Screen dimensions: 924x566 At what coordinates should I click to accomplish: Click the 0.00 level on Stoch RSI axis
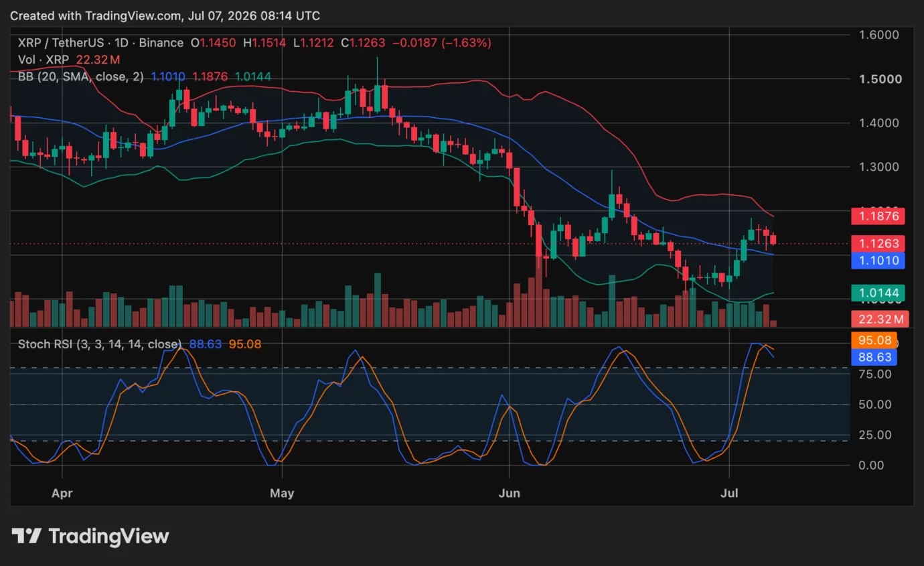[x=872, y=466]
